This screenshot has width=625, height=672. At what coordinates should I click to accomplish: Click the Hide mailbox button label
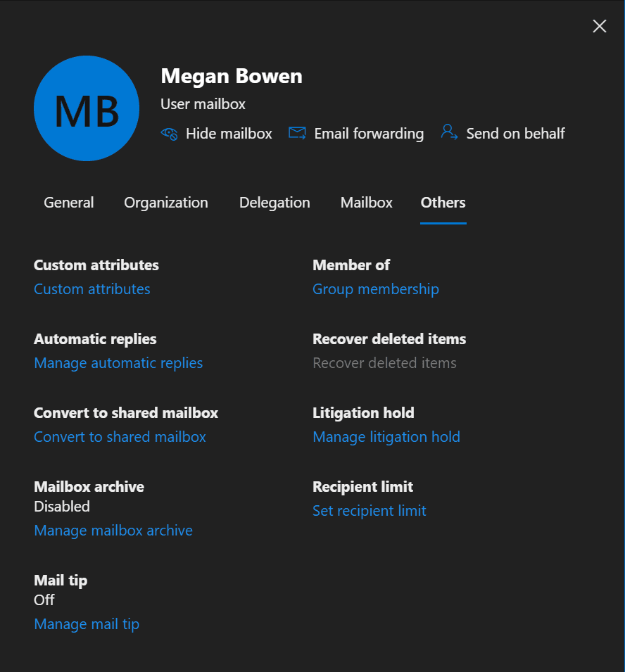tap(229, 134)
